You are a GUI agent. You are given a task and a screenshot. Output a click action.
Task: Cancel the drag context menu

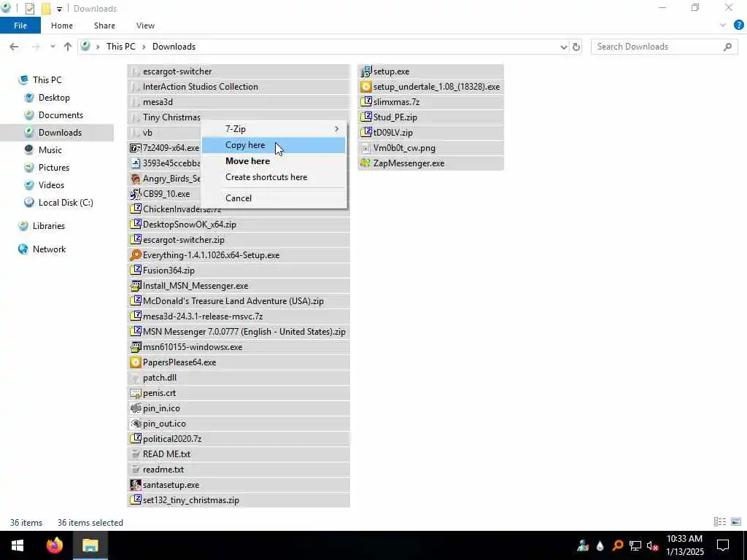tap(274, 198)
